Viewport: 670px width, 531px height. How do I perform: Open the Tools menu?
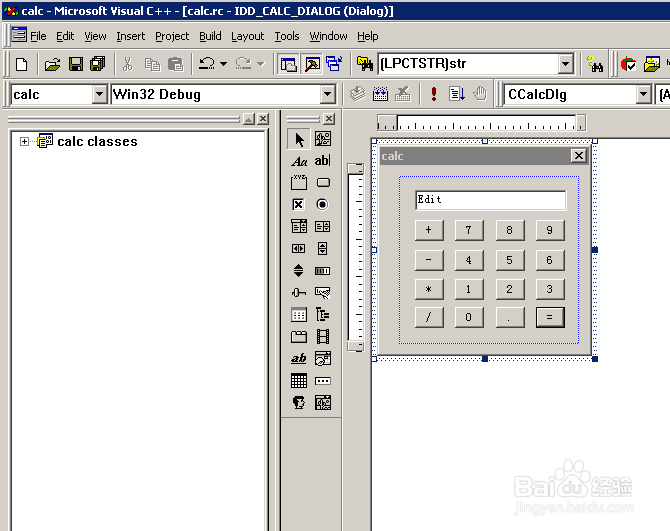point(287,36)
